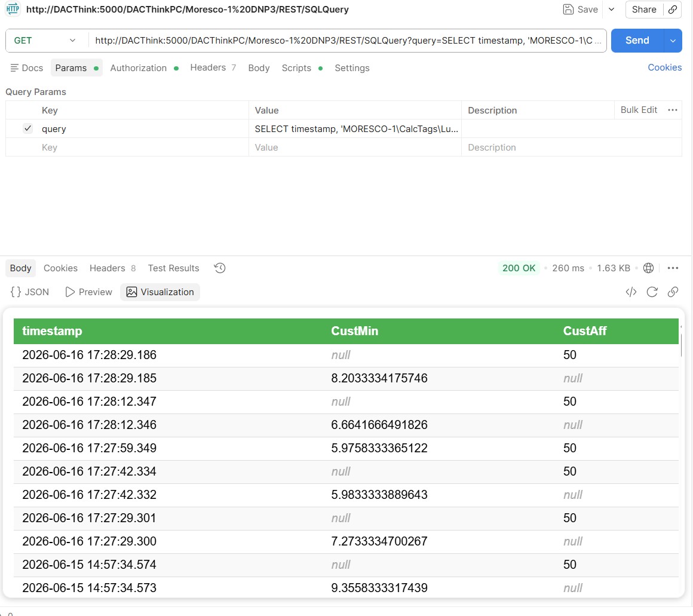Expand the GET method dropdown
Image resolution: width=693 pixels, height=616 pixels.
click(45, 41)
